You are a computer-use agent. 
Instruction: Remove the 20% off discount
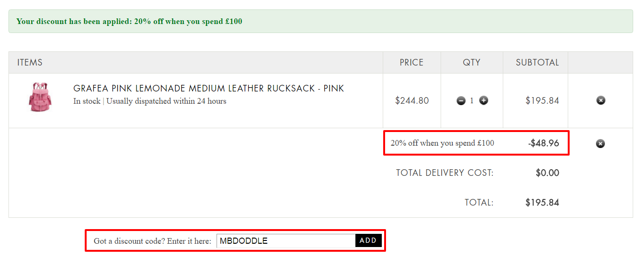600,143
